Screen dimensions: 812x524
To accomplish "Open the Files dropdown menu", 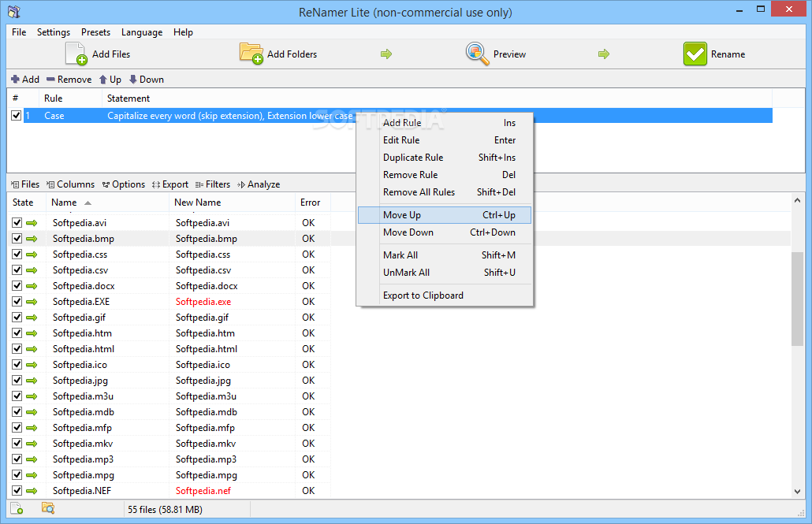I will click(25, 184).
